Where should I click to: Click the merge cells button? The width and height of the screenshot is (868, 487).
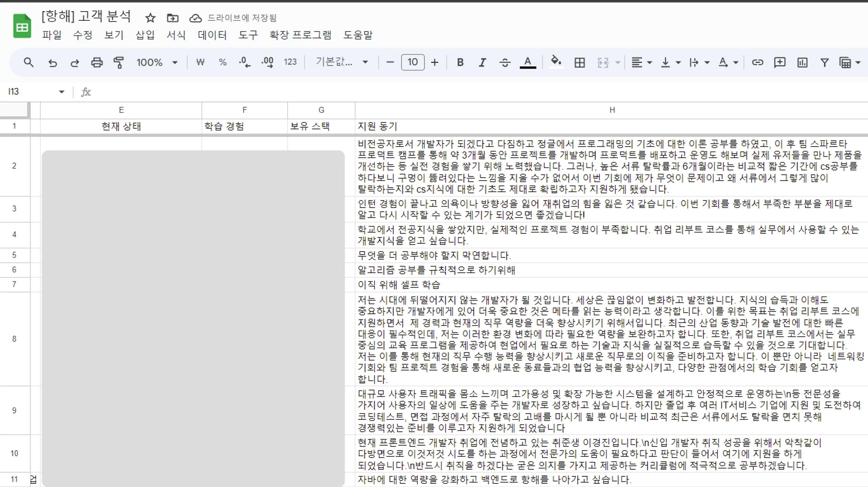pos(603,63)
